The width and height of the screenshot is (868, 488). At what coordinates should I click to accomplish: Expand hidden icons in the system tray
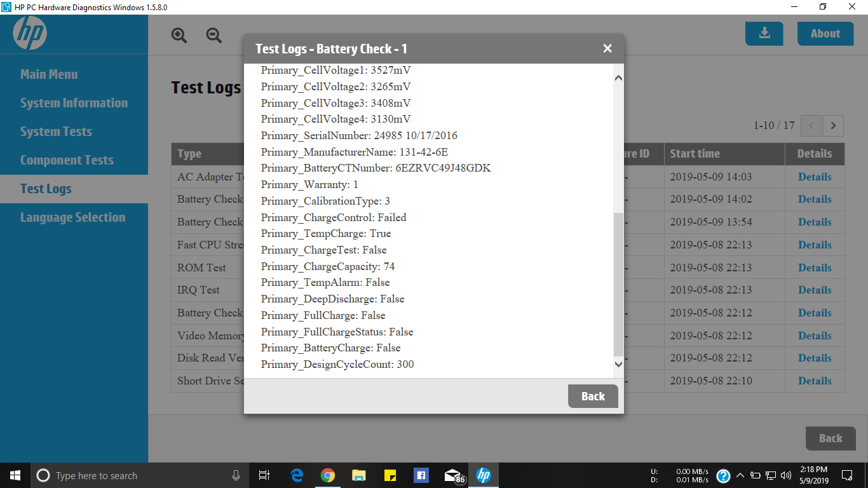coord(740,475)
